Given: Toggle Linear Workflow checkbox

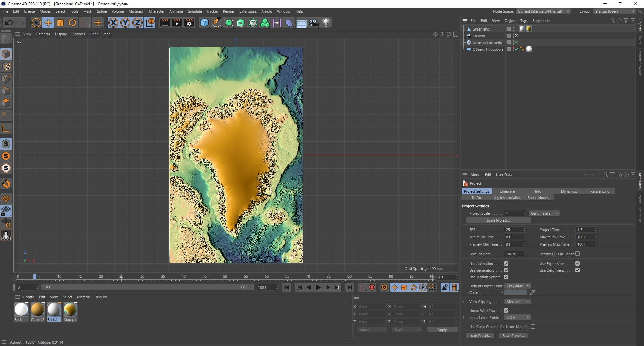Looking at the screenshot, I should coord(506,311).
